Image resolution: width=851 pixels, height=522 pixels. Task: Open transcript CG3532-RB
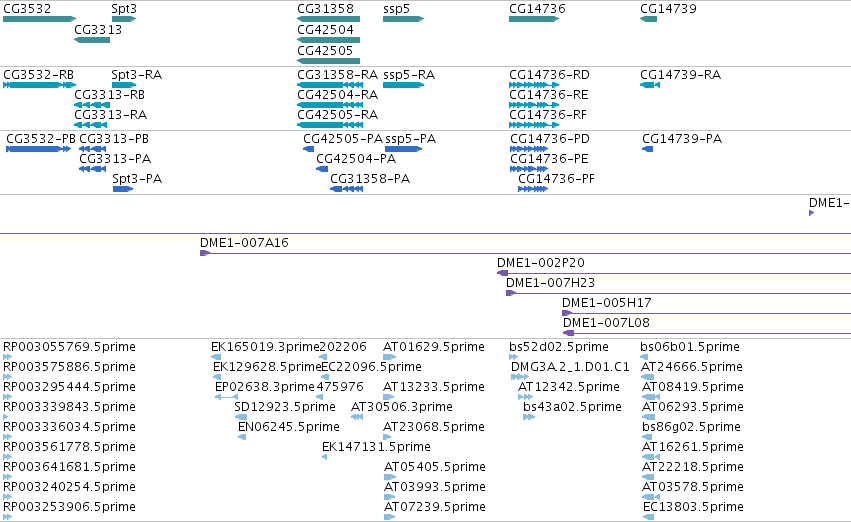pos(39,75)
